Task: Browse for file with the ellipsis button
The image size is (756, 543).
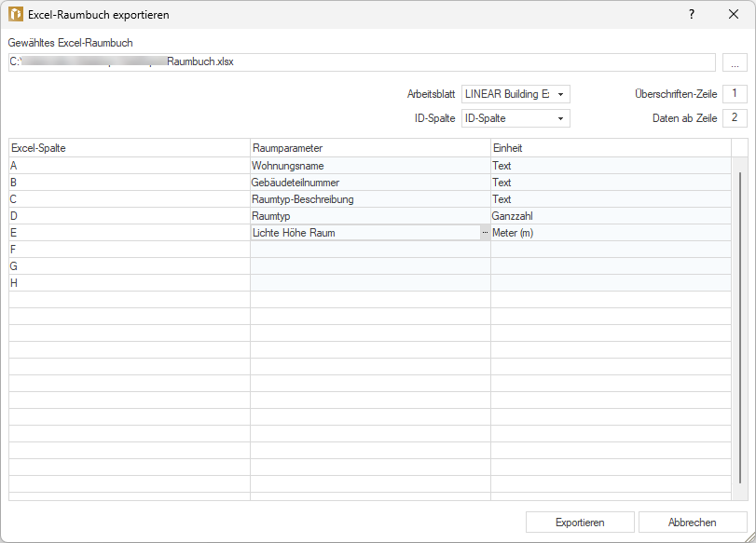Action: point(735,62)
